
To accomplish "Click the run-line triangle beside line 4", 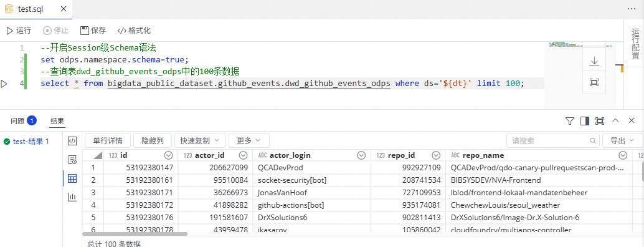I will click(4, 84).
